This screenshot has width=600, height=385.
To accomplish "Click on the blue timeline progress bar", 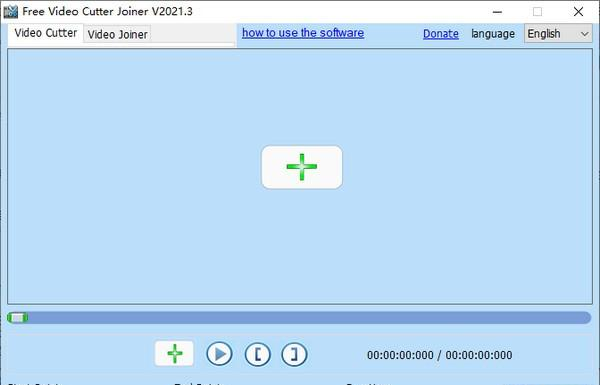I will (x=299, y=318).
